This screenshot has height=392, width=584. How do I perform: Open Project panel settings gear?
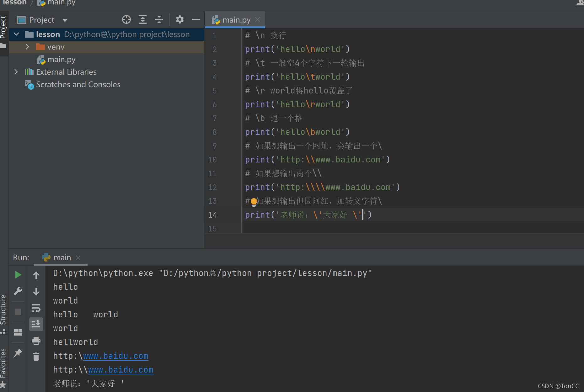(x=179, y=20)
